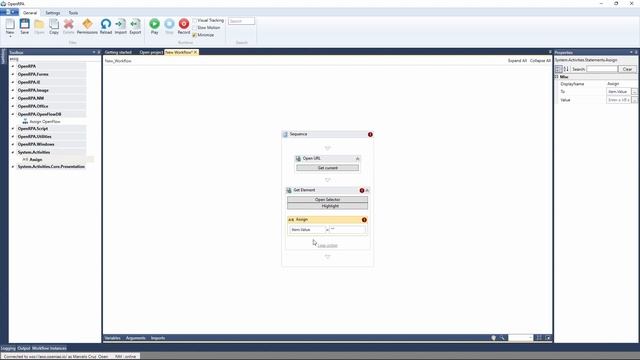The height and width of the screenshot is (360, 640).
Task: Reload workflows with the Reload icon
Action: coord(106,24)
